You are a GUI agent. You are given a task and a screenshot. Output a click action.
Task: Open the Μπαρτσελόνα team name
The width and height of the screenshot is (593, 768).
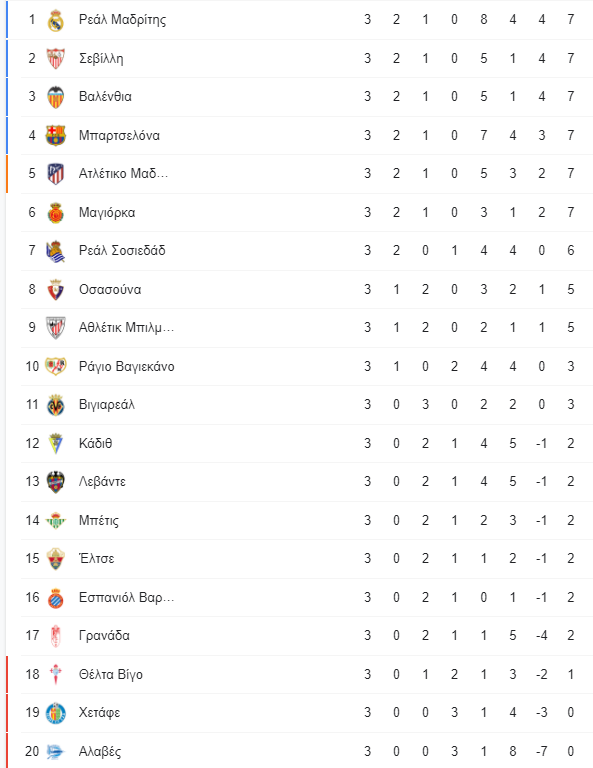pos(119,135)
